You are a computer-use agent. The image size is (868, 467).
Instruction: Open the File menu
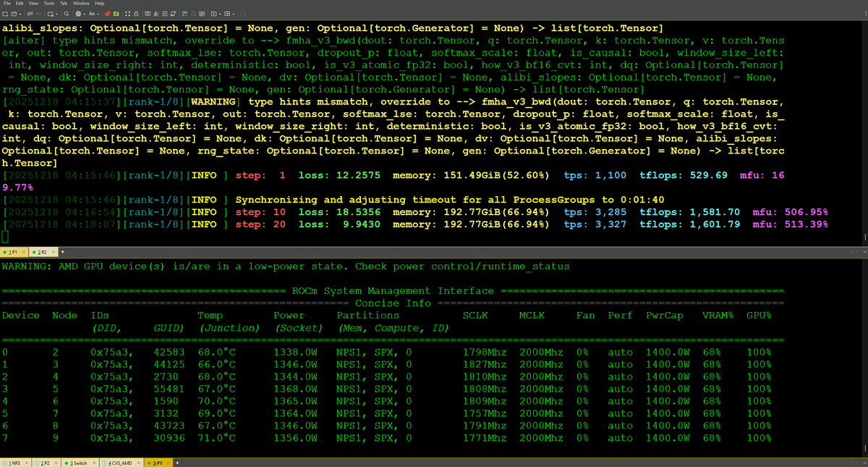pyautogui.click(x=6, y=4)
